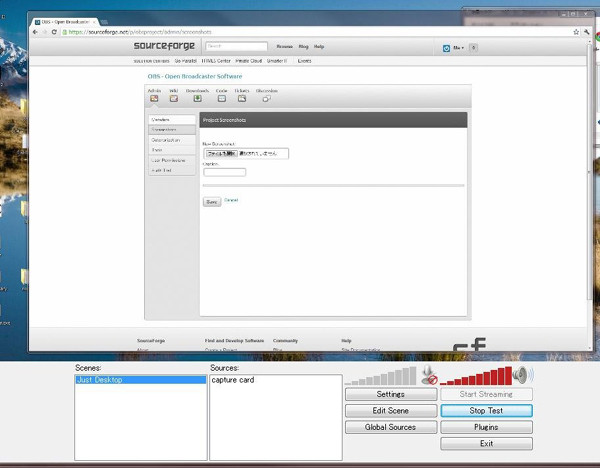Click the OBS - Open Broadcaster Software project title

pos(195,77)
